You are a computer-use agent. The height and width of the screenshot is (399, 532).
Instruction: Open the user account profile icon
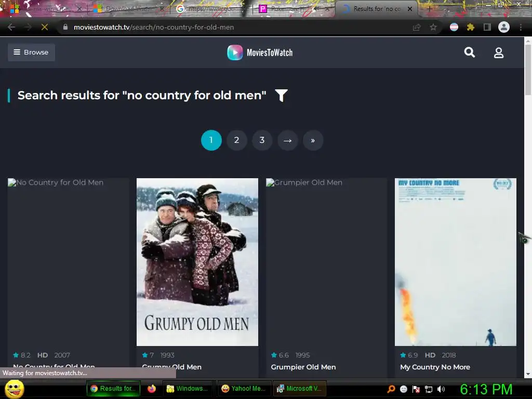pos(498,52)
